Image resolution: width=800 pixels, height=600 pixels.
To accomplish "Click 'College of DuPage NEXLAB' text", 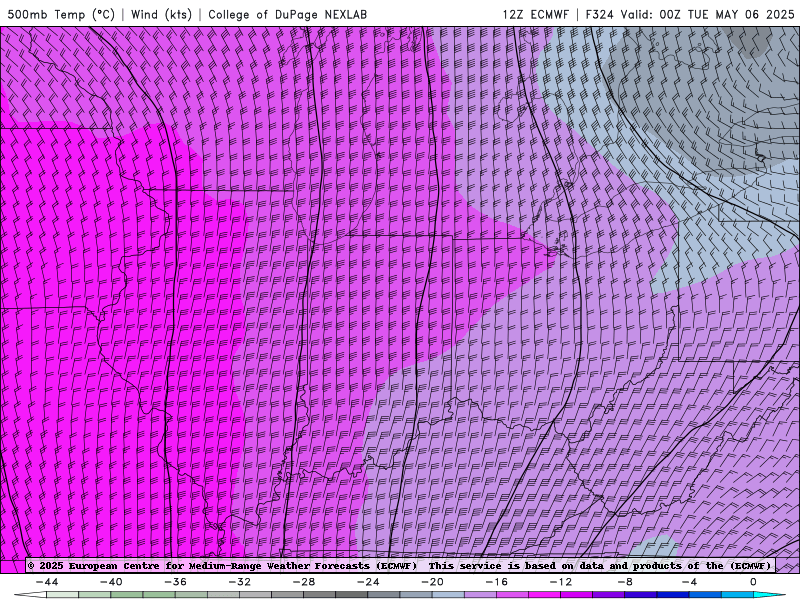I will point(287,14).
